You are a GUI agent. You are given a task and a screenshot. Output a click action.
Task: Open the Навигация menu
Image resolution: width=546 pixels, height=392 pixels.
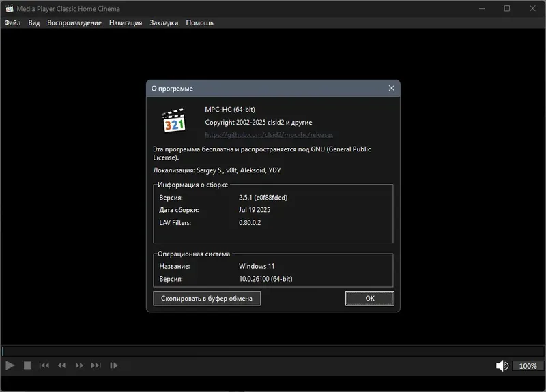[x=126, y=22]
